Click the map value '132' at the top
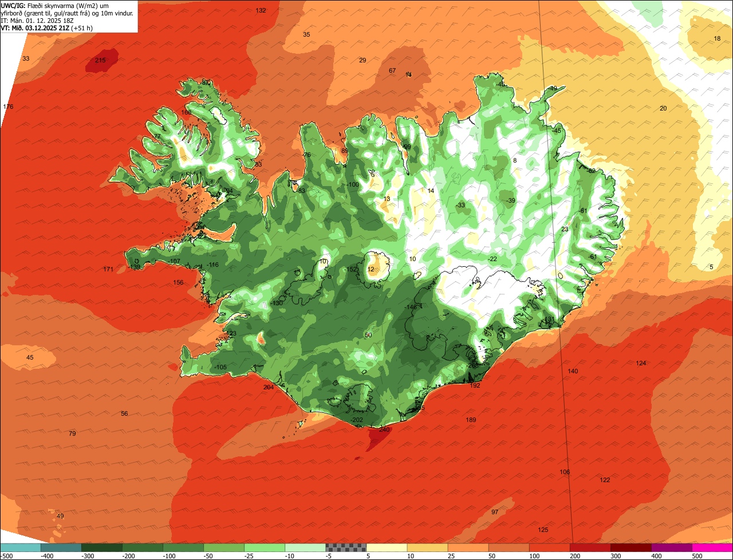This screenshot has width=733, height=560. point(261,10)
